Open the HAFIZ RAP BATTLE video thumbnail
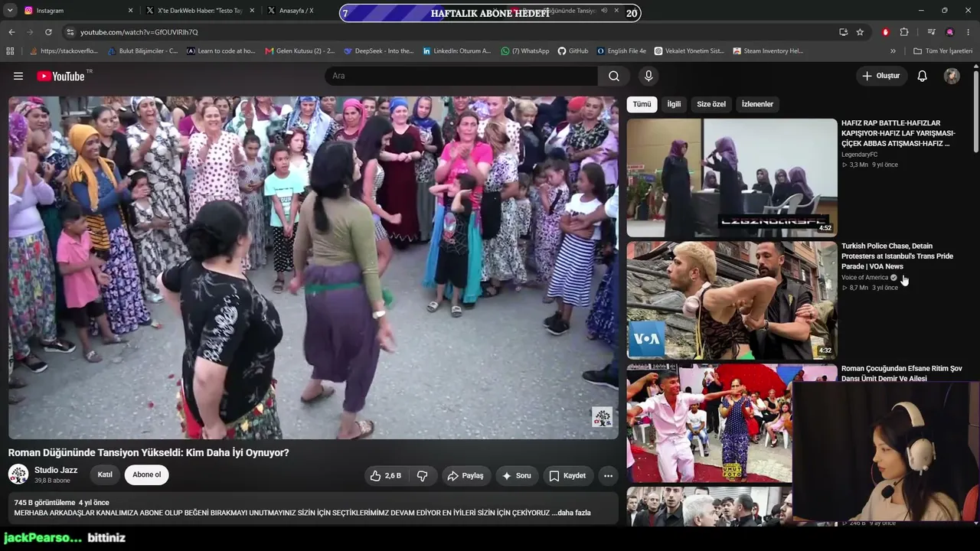980x551 pixels. pos(732,178)
